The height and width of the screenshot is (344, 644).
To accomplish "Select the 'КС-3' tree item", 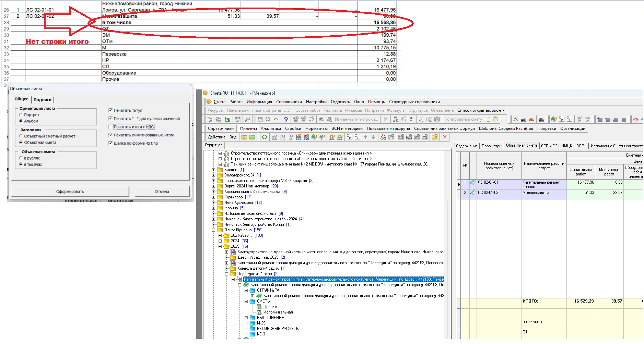I will tap(261, 334).
